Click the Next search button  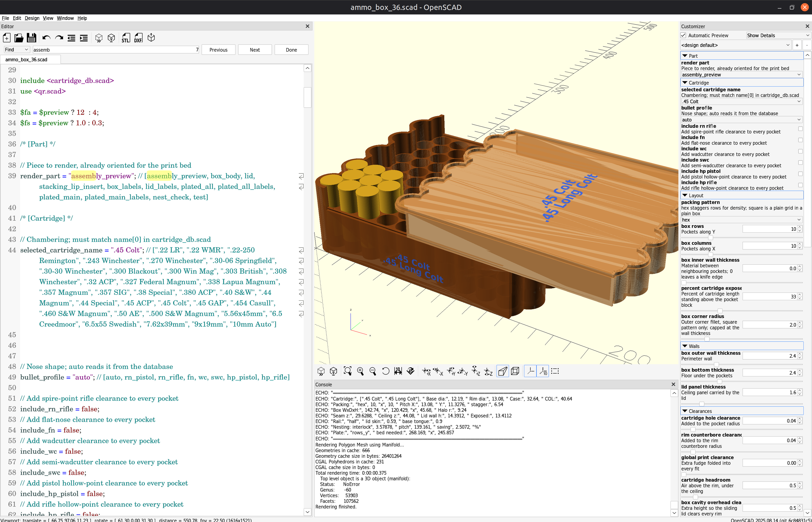tap(255, 50)
